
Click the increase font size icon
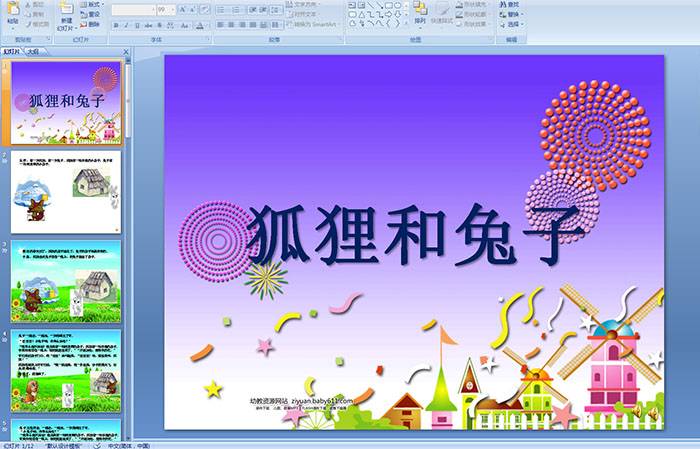[x=182, y=9]
